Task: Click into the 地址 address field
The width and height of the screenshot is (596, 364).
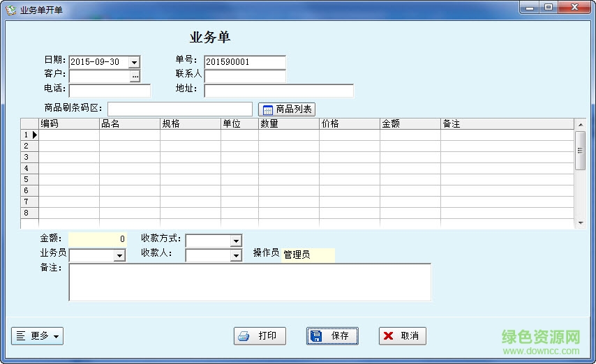Action: (x=278, y=91)
